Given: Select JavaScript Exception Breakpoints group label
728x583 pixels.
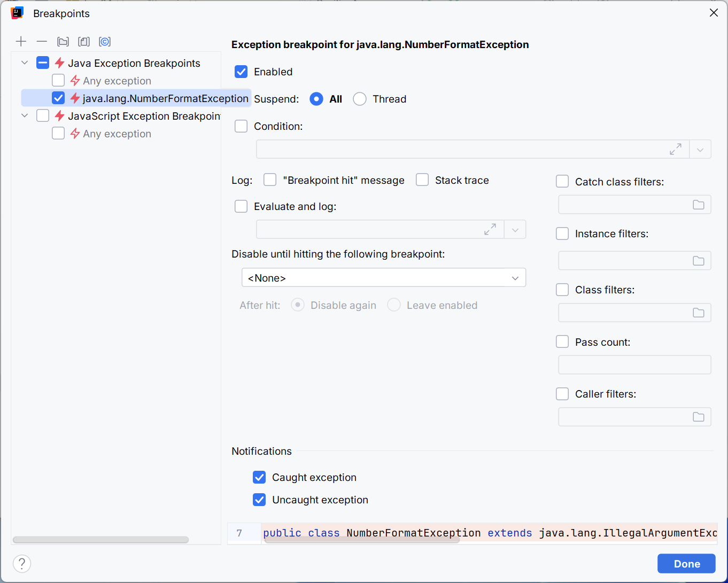Looking at the screenshot, I should pos(144,116).
